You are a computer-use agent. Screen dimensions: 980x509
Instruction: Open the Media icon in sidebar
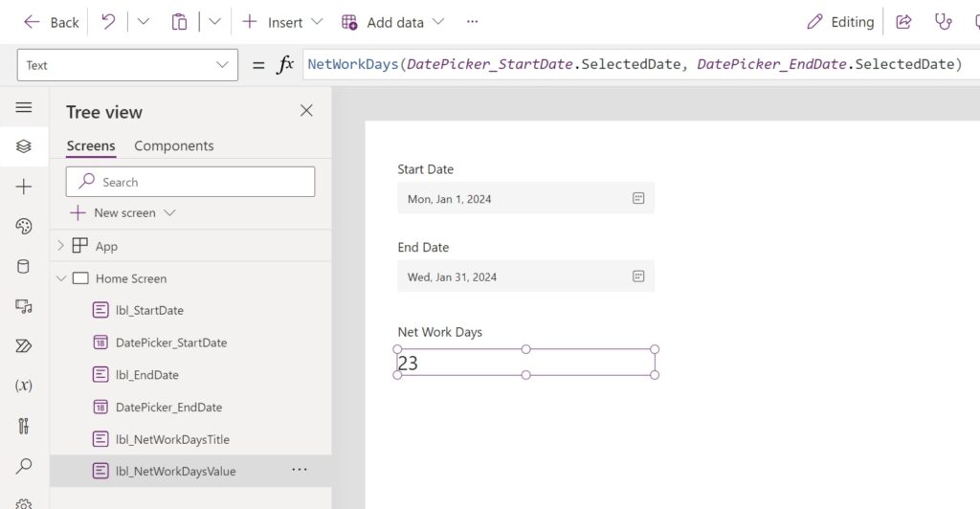click(x=24, y=306)
